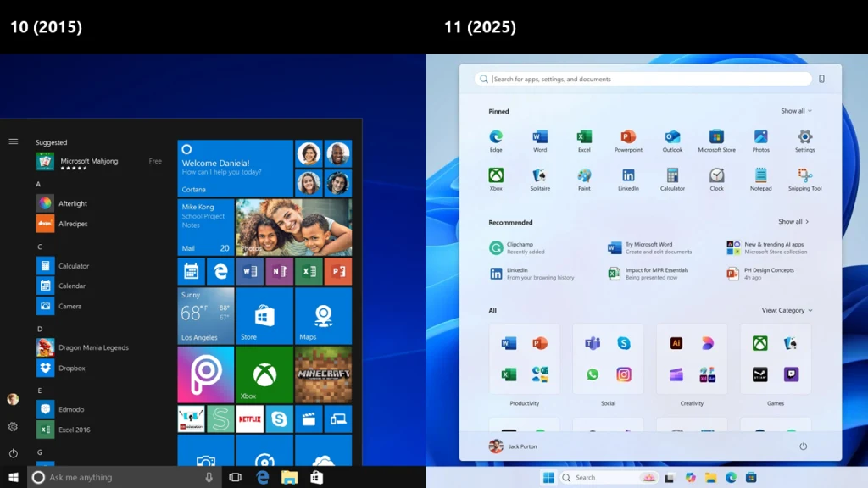This screenshot has width=868, height=488.
Task: Open 'Impact for MPR Essentials' recommended file
Action: (x=648, y=274)
